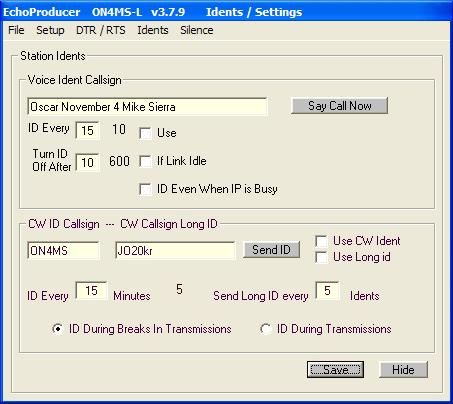
Task: Click the Oscar November 4 Mike Sierra field
Action: (147, 107)
